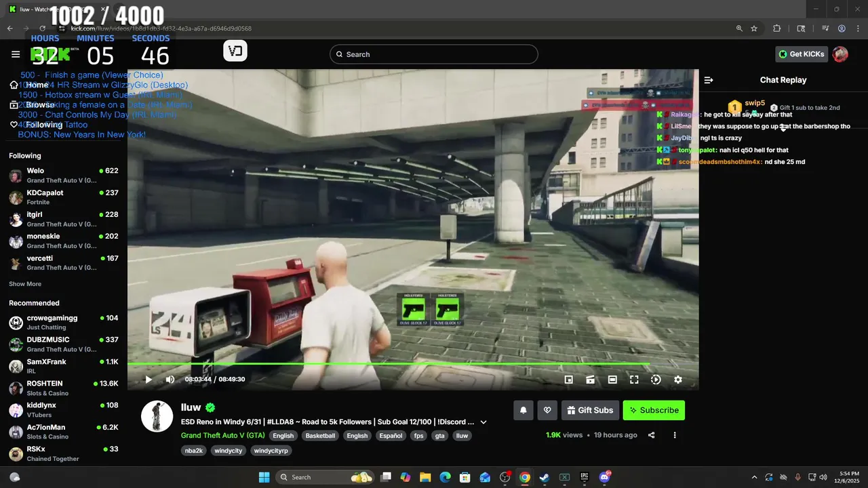Open ROSHTEIN Slots & Casino channel

click(64, 388)
